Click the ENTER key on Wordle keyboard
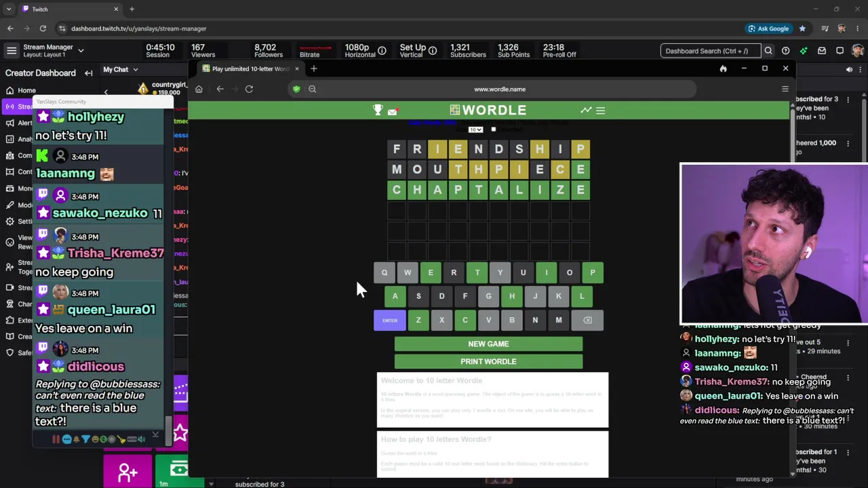868x488 pixels. click(389, 320)
